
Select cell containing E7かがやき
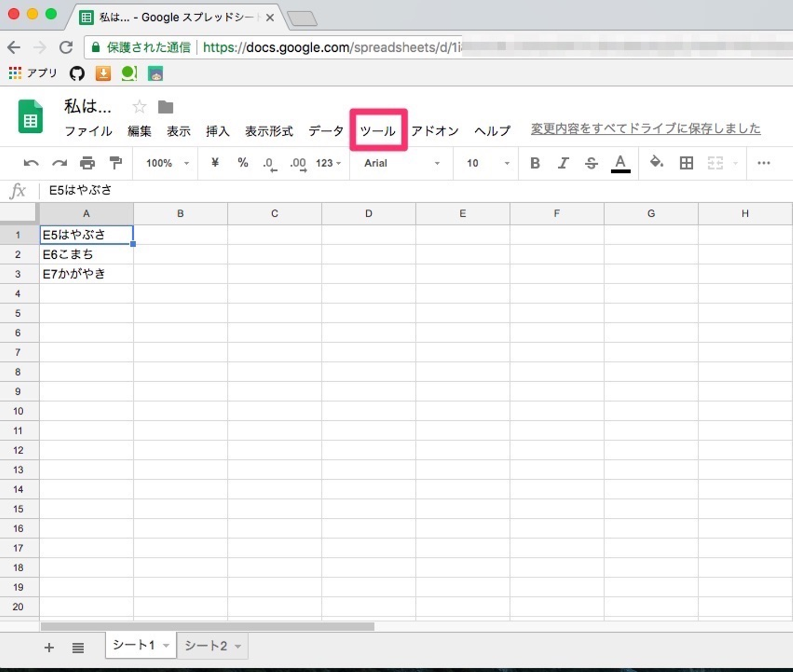[86, 274]
